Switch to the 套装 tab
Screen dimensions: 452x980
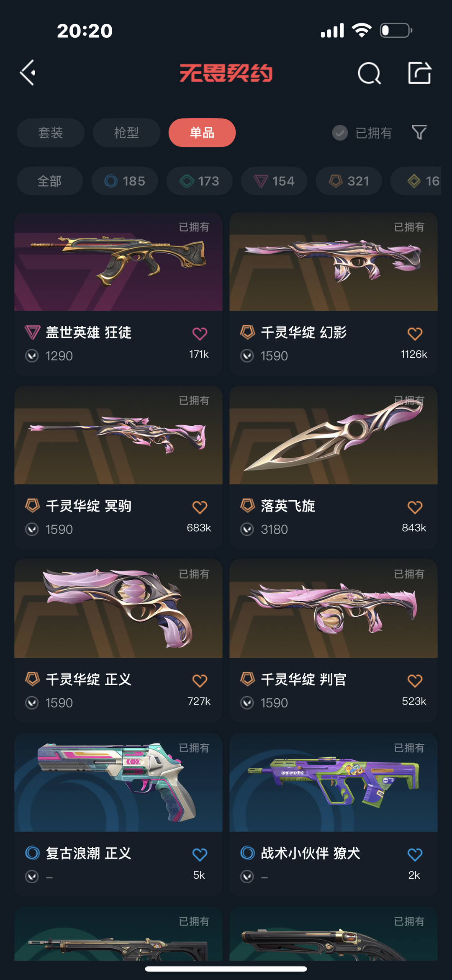point(51,133)
